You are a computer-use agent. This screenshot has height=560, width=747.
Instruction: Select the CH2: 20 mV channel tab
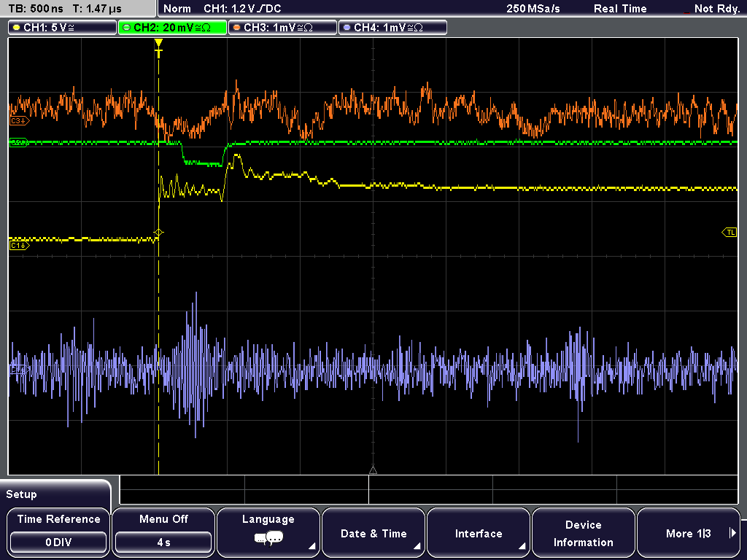point(172,28)
